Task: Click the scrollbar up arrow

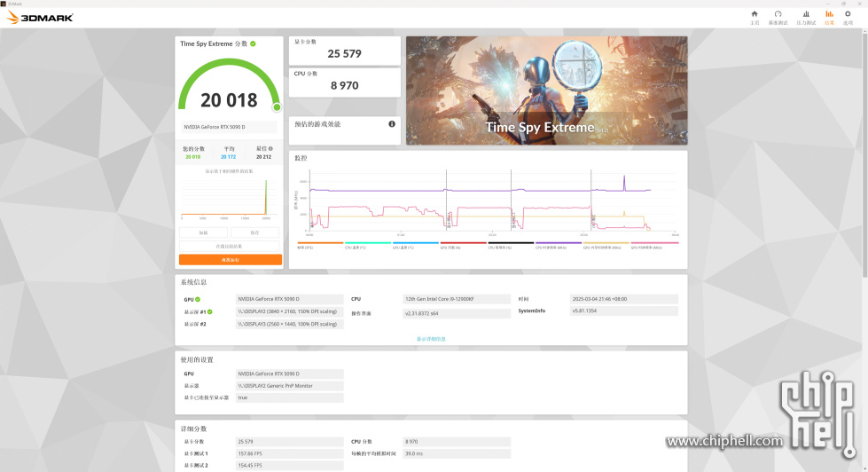Action: pos(864,32)
